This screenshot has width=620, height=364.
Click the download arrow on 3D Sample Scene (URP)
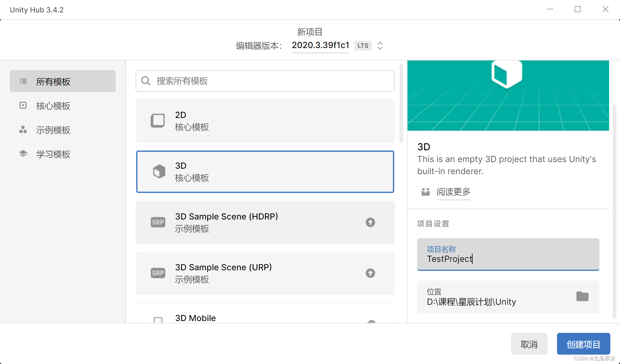370,273
